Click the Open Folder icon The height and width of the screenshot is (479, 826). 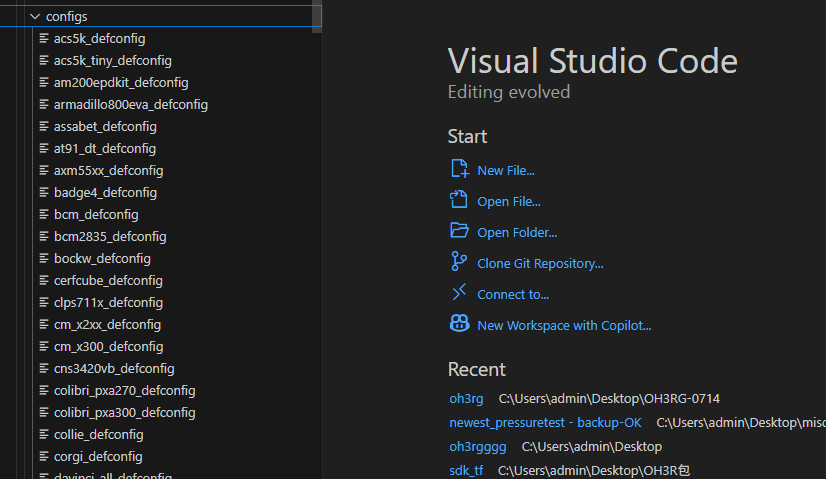[459, 231]
